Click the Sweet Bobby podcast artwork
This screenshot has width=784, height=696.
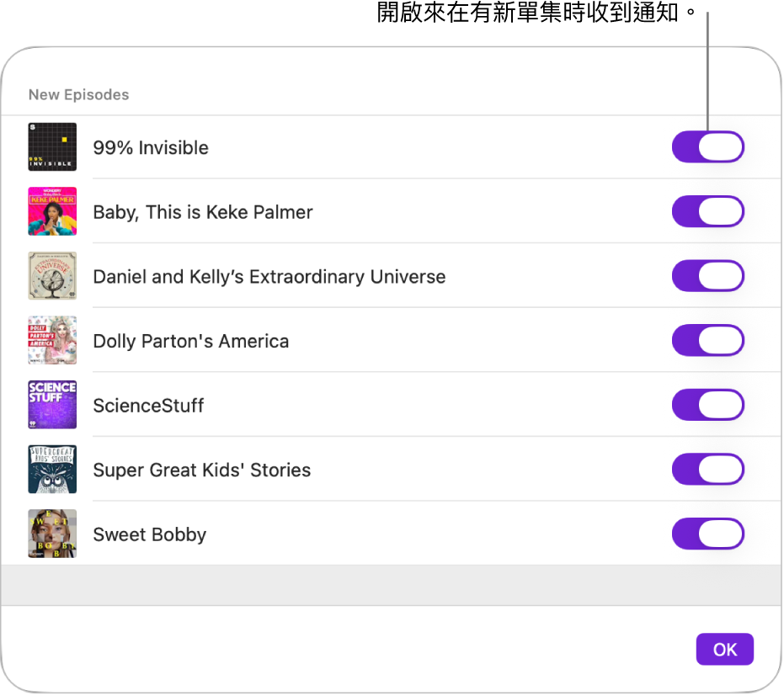[52, 534]
